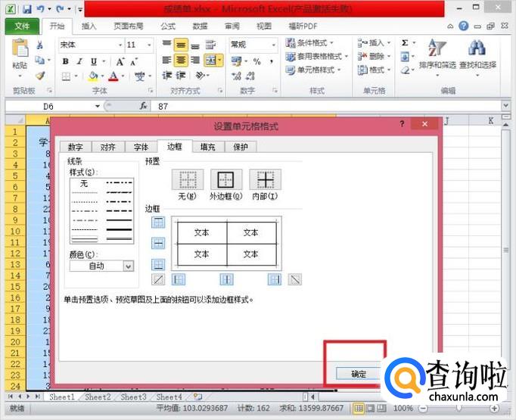Toggle the vertical middle border button
516x420 pixels.
click(227, 279)
